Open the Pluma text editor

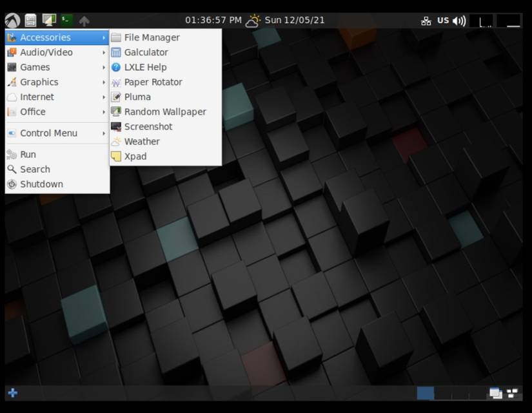click(x=137, y=97)
